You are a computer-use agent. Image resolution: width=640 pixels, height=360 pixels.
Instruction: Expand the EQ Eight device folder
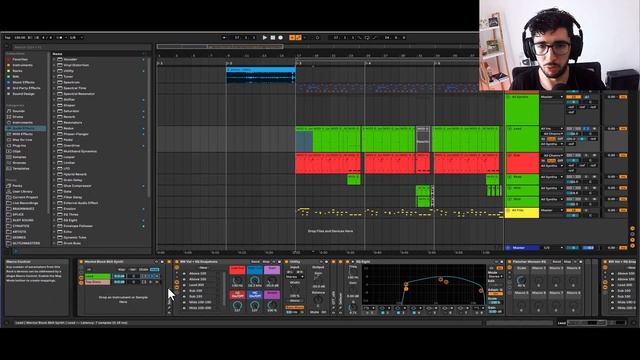coord(54,220)
